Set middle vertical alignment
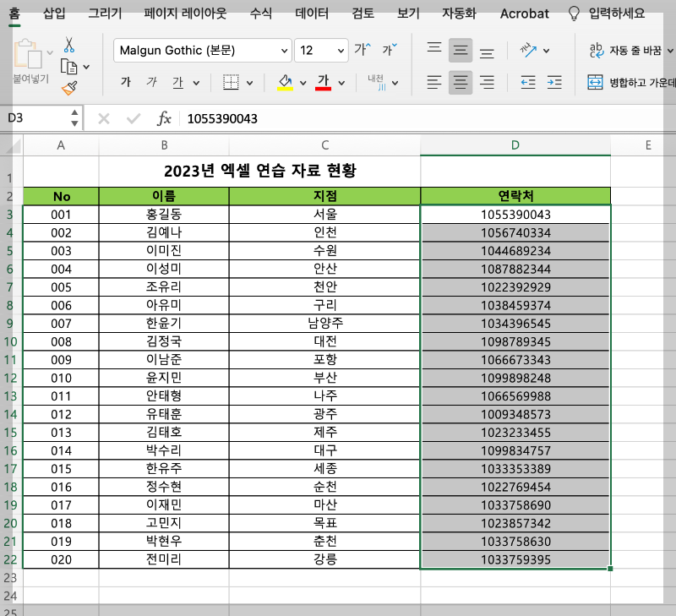 click(x=459, y=49)
